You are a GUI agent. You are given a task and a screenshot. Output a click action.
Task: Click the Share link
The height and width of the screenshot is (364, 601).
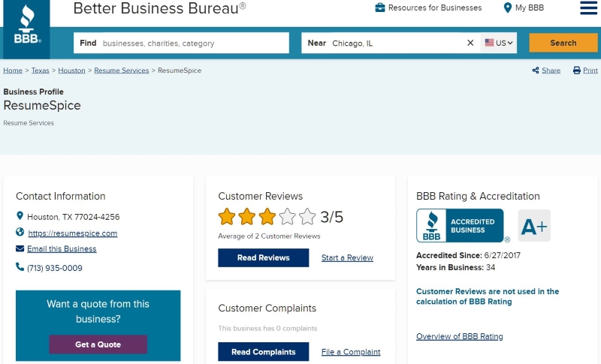[x=551, y=71]
